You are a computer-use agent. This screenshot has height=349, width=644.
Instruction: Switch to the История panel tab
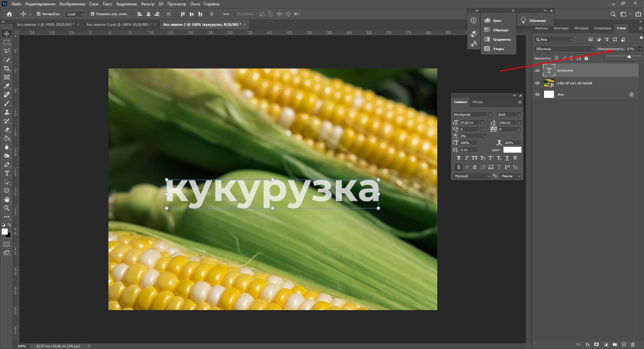point(581,28)
